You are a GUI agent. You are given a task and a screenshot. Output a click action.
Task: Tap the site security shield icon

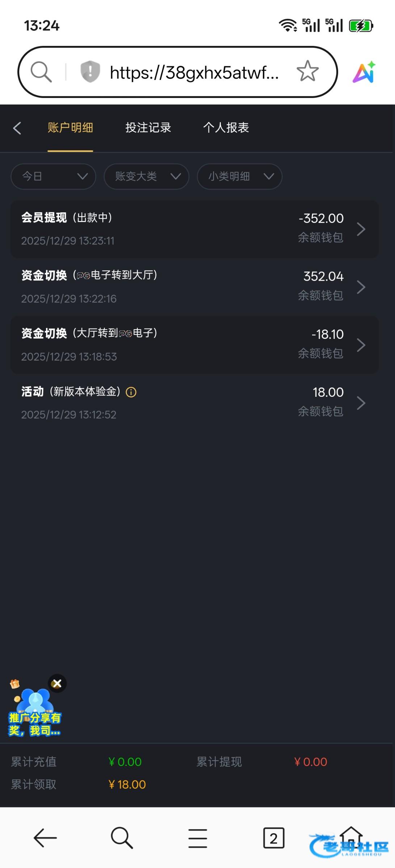click(x=90, y=72)
